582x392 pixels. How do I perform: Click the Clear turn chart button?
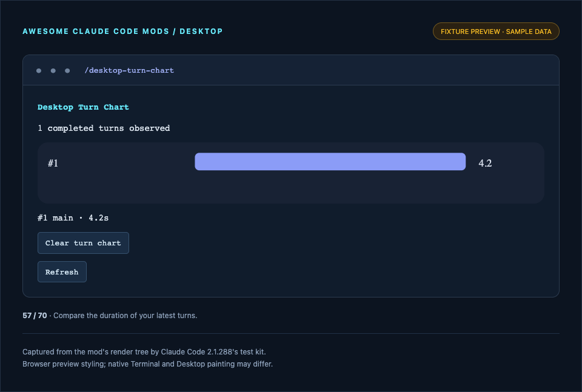click(x=83, y=243)
